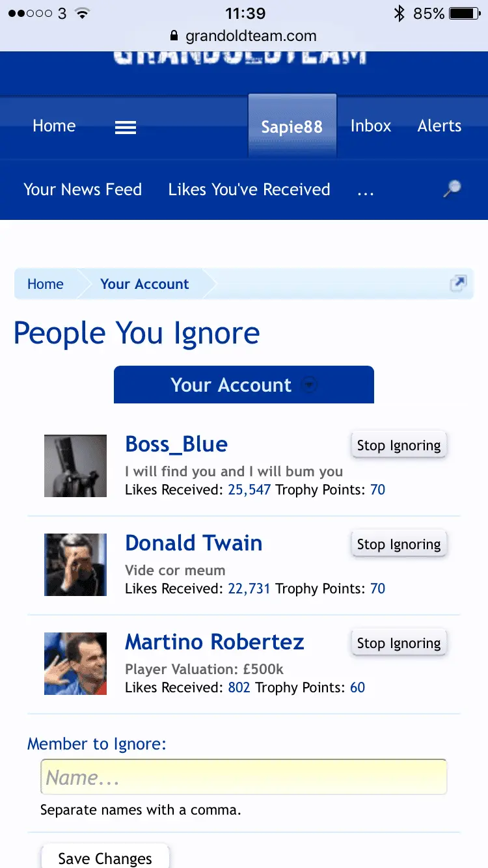
Task: Open the hamburger navigation menu
Action: click(x=126, y=128)
